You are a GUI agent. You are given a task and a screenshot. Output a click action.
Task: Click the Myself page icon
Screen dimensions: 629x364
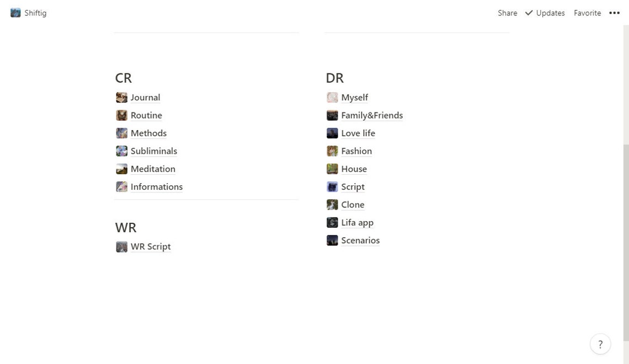pyautogui.click(x=332, y=98)
